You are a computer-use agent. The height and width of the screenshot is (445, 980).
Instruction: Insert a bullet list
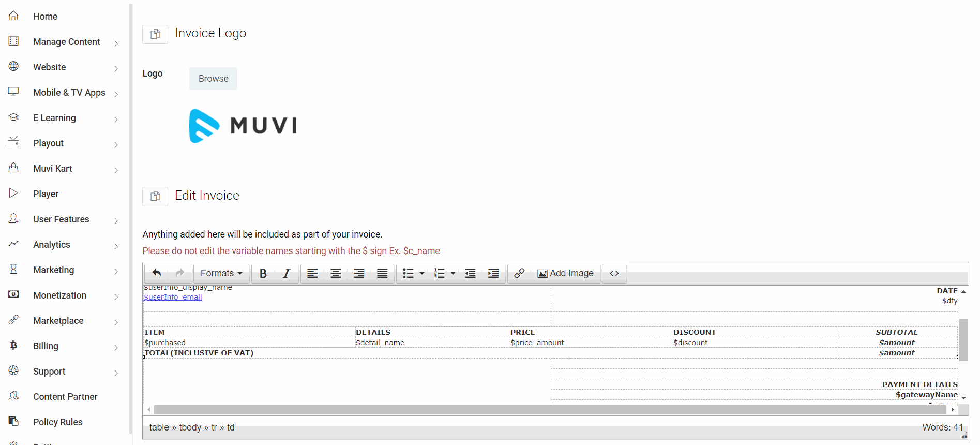[408, 273]
